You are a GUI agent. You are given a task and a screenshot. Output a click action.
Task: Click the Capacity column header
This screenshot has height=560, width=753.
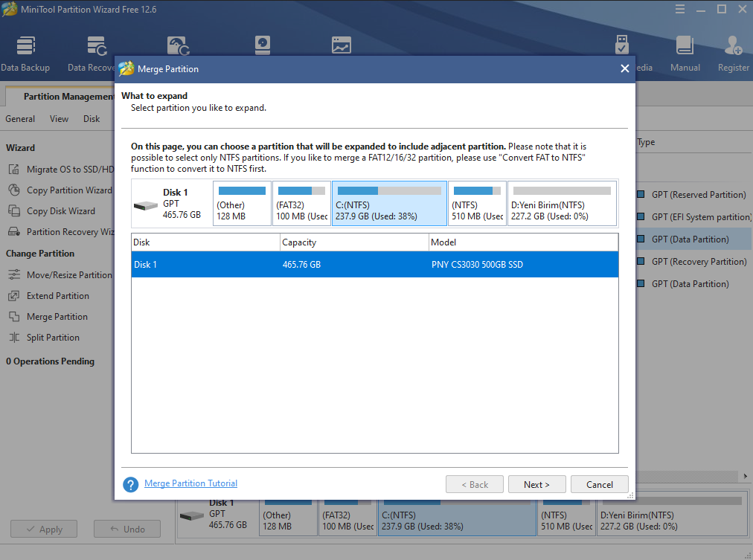coord(354,242)
